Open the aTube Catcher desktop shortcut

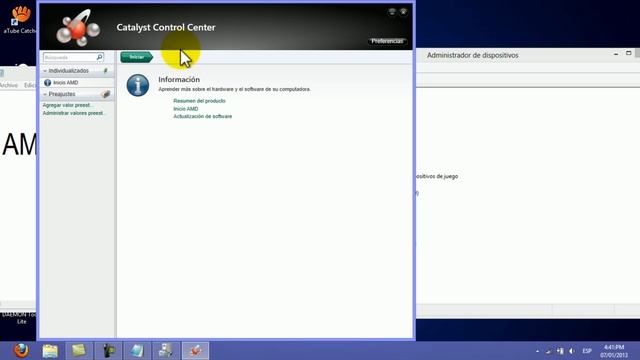pos(20,19)
